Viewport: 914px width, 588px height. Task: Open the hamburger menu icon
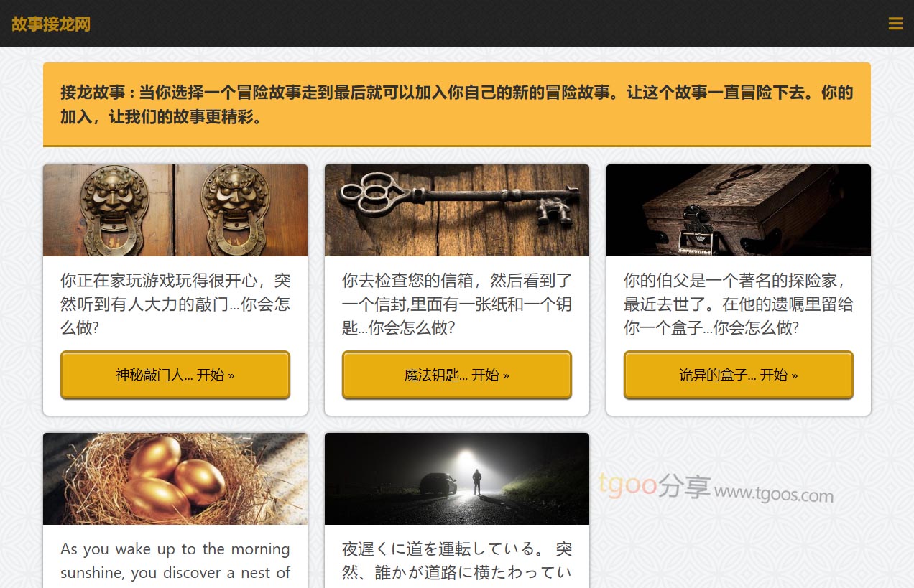click(x=895, y=24)
